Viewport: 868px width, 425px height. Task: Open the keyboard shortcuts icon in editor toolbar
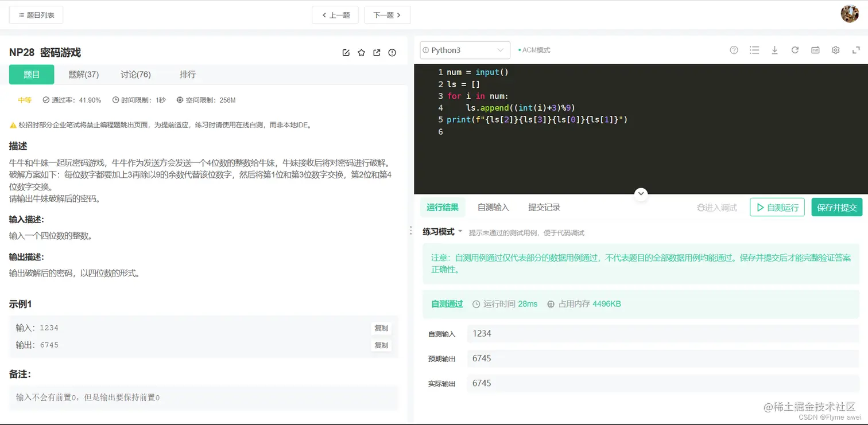coord(815,50)
